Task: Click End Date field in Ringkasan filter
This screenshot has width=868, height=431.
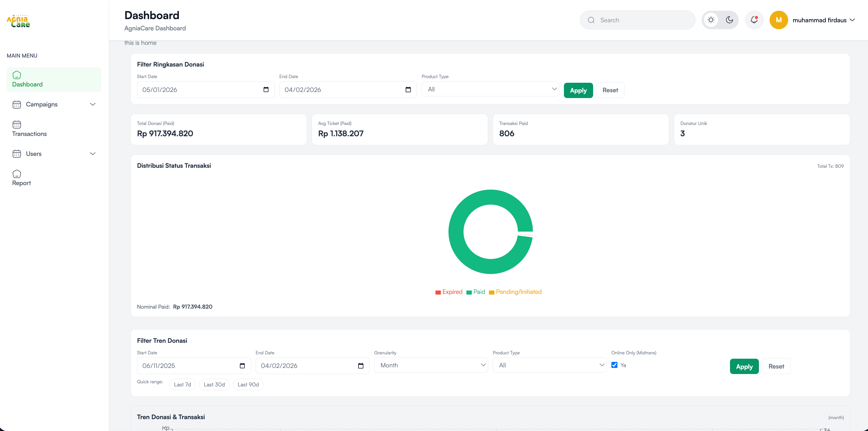Action: [348, 90]
